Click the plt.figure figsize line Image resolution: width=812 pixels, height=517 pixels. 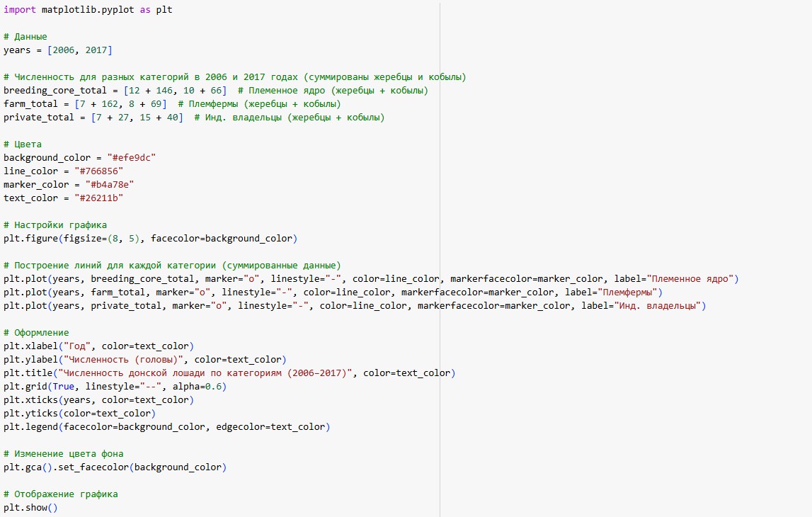click(150, 239)
